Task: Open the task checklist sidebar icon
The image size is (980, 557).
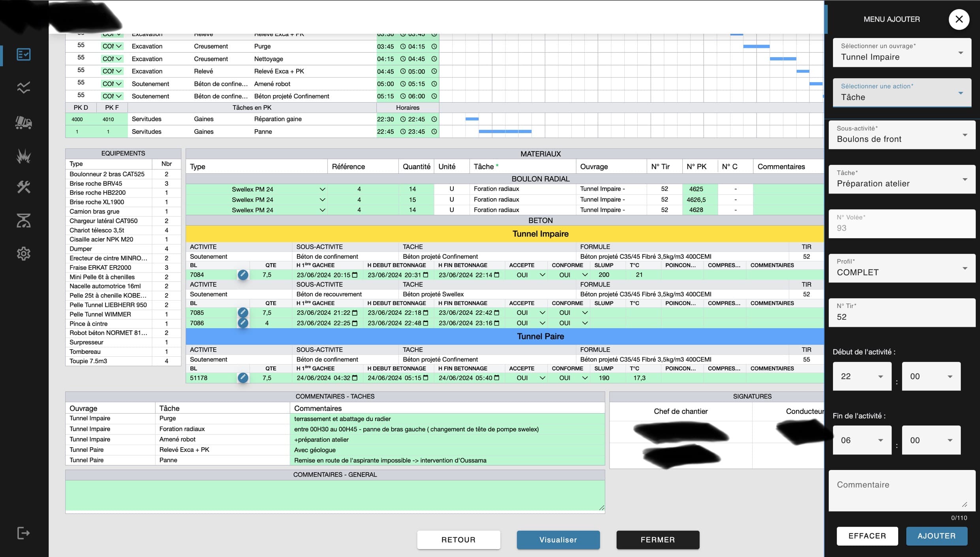Action: (x=24, y=54)
